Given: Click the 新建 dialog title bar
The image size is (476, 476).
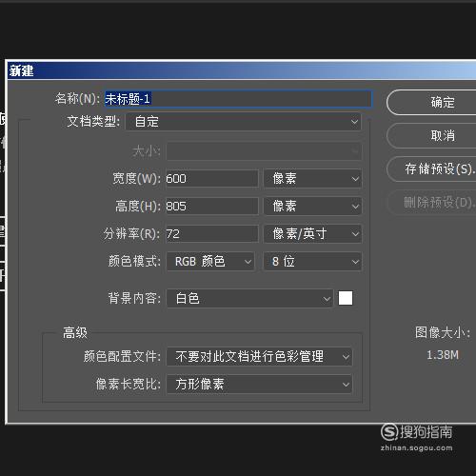Looking at the screenshot, I should tap(242, 70).
